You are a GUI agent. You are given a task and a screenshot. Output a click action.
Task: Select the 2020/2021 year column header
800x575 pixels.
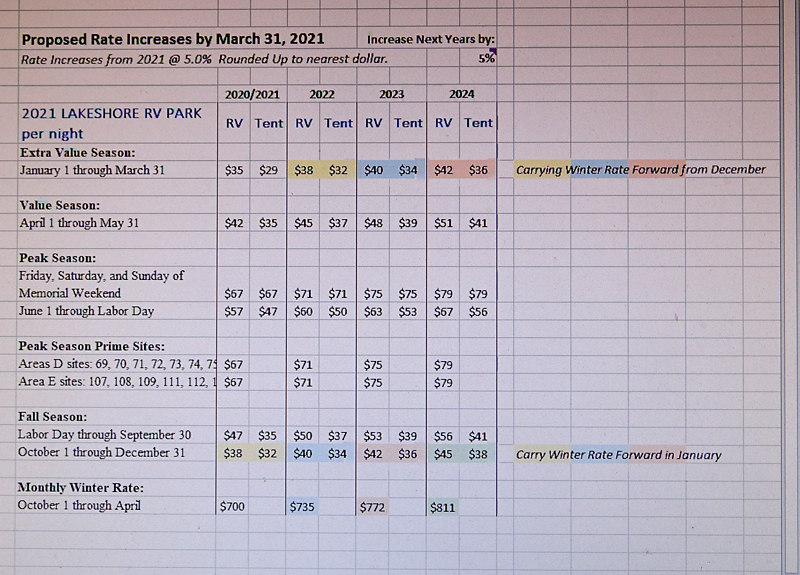tap(252, 94)
